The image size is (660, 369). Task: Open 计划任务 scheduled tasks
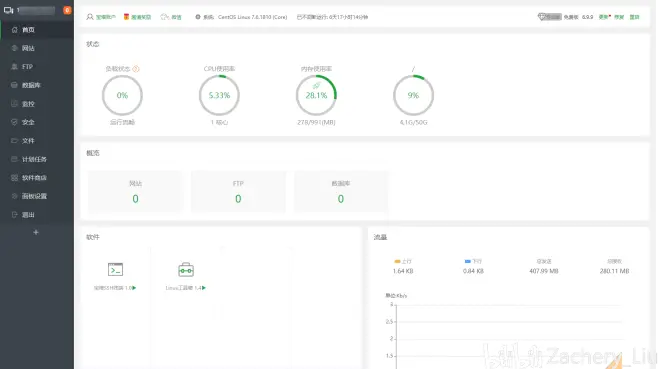click(x=37, y=159)
